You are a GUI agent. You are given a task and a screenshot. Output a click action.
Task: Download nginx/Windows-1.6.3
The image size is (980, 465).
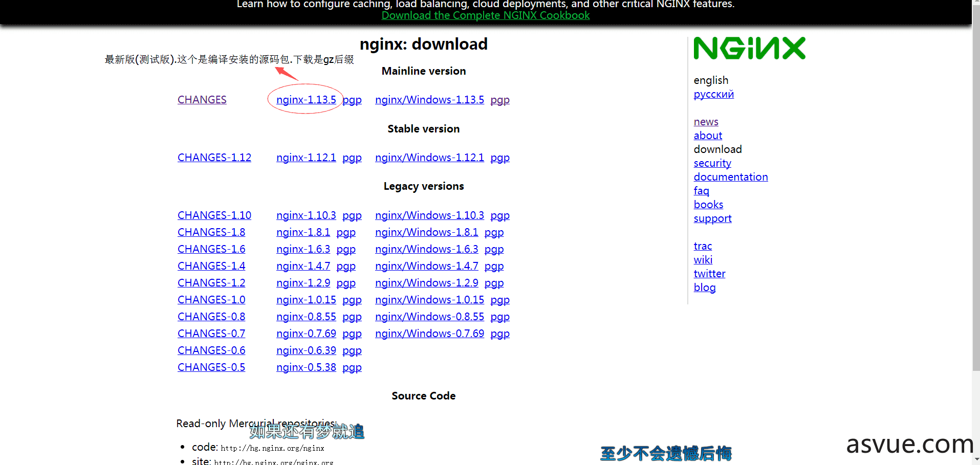[426, 249]
